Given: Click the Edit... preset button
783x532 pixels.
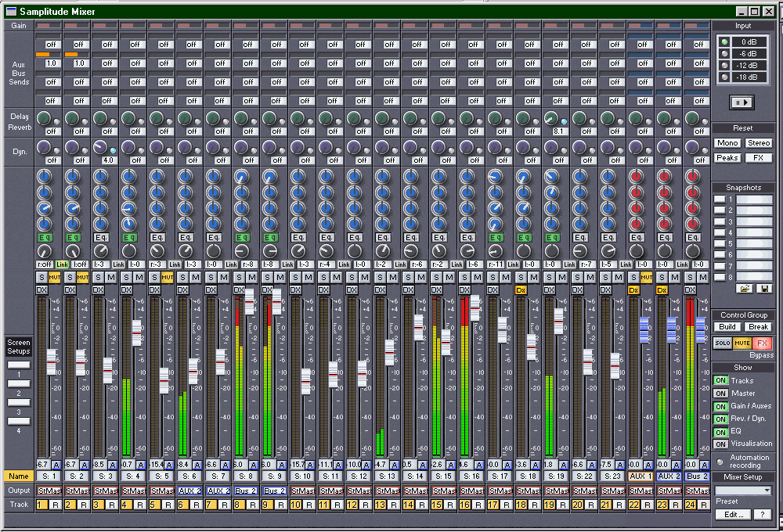Looking at the screenshot, I should 734,515.
